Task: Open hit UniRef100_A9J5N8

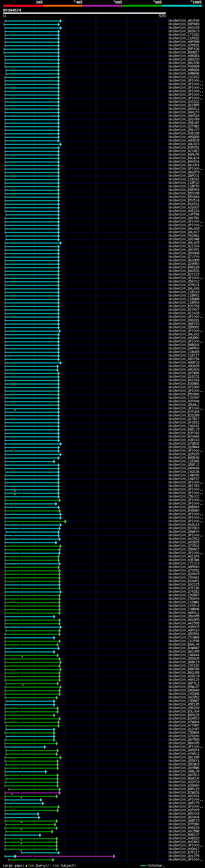Action: tap(184, 831)
